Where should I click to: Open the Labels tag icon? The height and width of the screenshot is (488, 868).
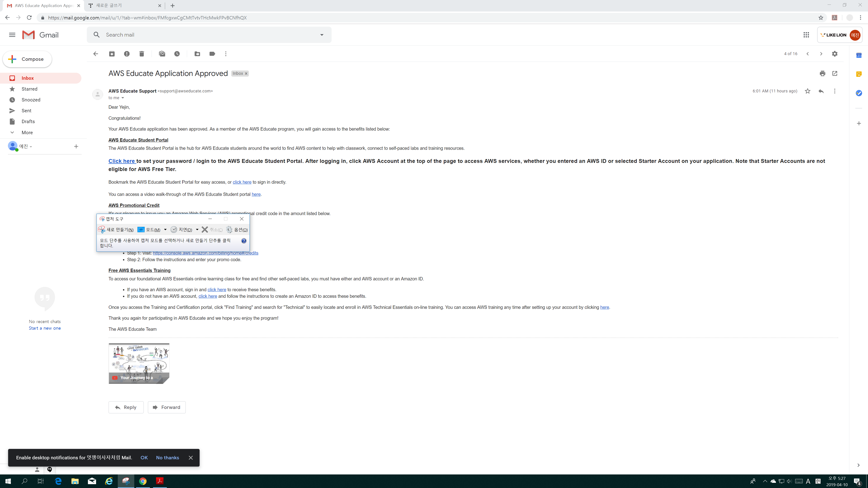[x=212, y=54]
